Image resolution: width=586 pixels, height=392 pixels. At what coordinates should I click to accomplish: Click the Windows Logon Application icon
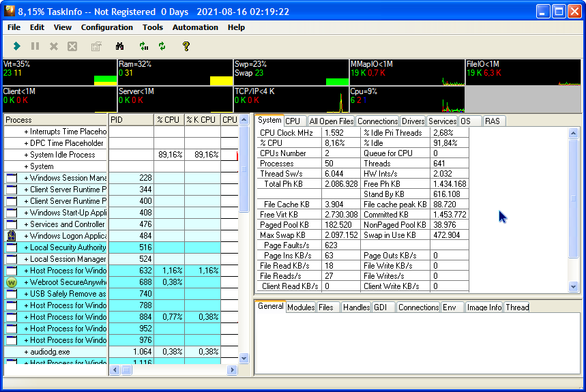[x=12, y=236]
